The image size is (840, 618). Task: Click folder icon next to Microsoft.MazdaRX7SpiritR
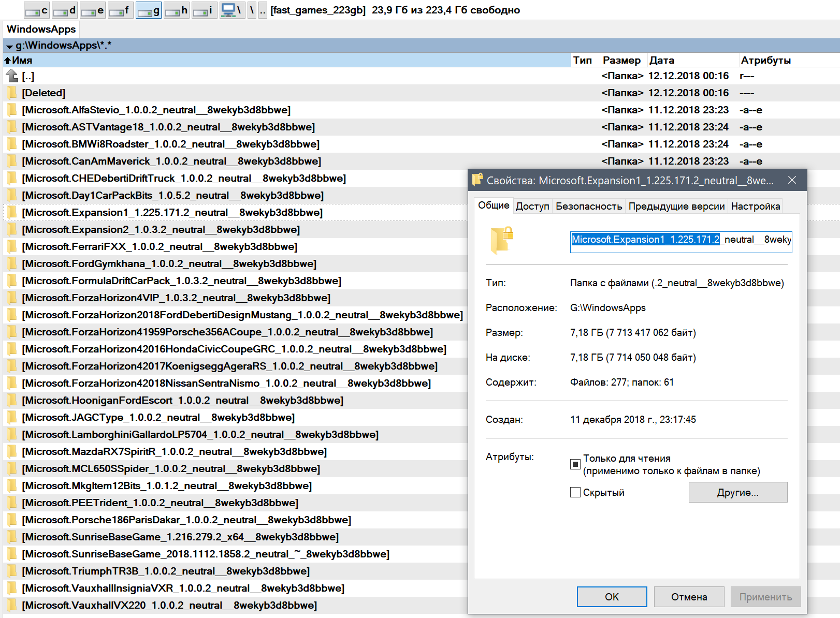pyautogui.click(x=12, y=452)
